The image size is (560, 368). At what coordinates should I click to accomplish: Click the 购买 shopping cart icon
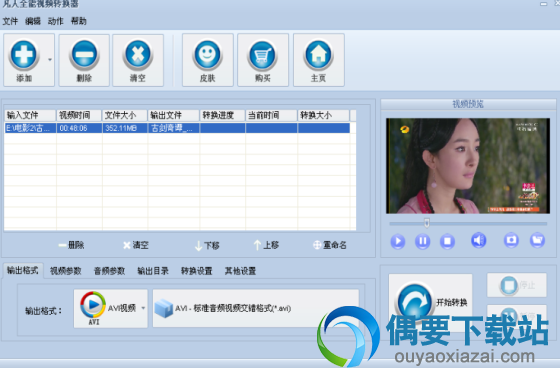pos(262,55)
